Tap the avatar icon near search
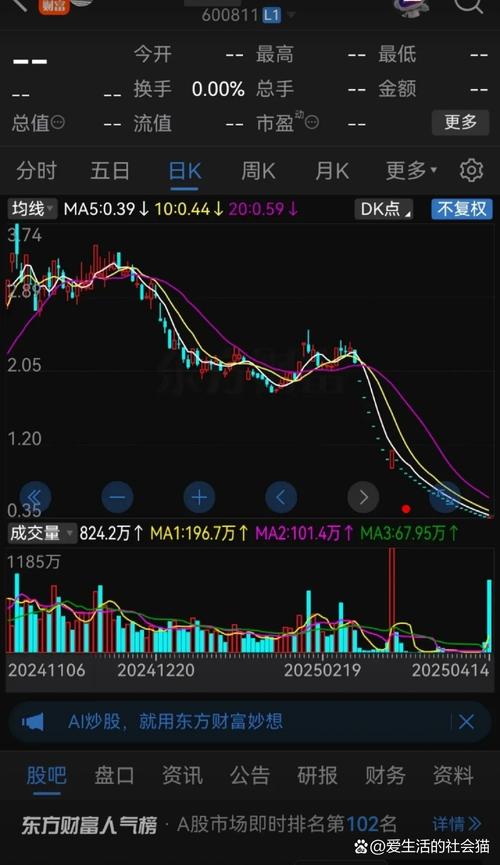 pos(412,7)
